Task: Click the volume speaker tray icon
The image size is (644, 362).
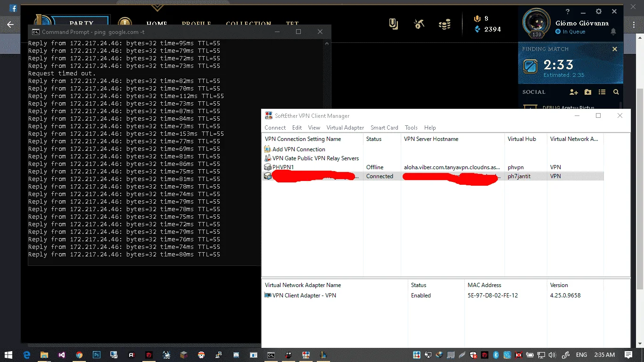Action: click(x=553, y=354)
